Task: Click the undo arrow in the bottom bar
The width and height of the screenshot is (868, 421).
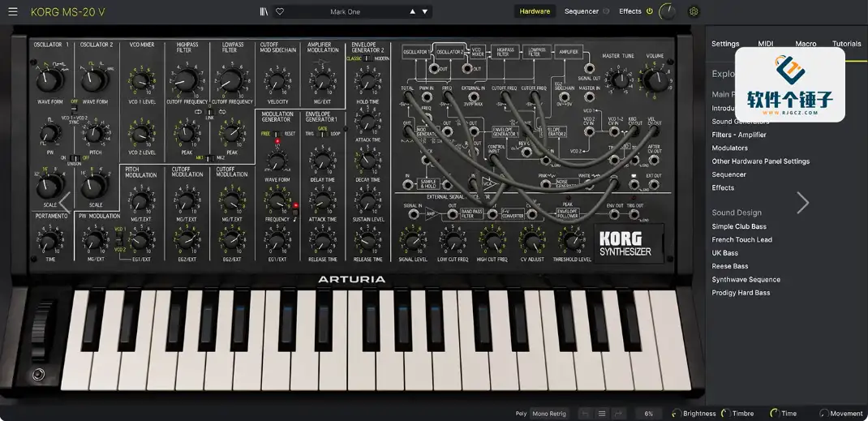Action: [585, 413]
